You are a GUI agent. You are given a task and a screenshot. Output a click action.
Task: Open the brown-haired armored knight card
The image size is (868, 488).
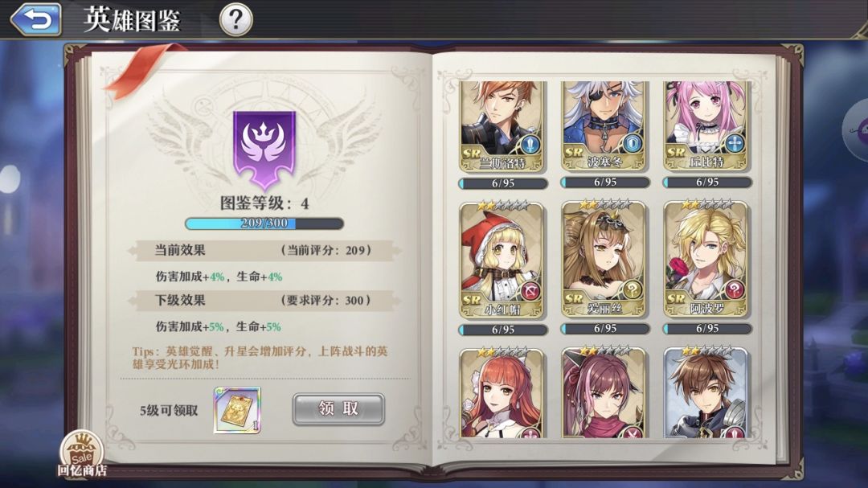707,393
